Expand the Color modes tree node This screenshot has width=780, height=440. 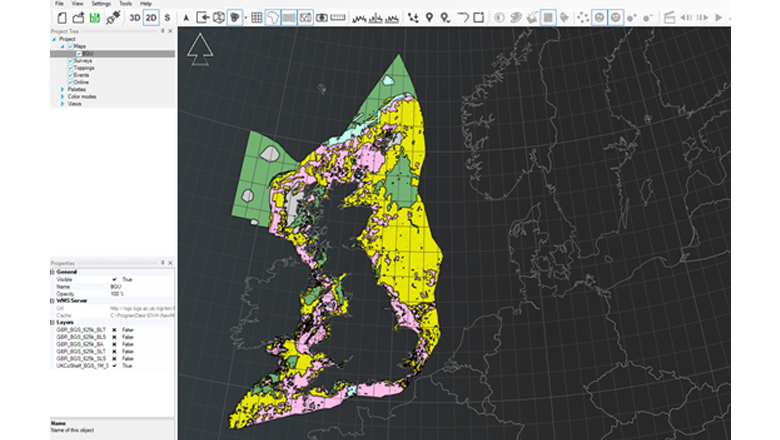coord(62,97)
